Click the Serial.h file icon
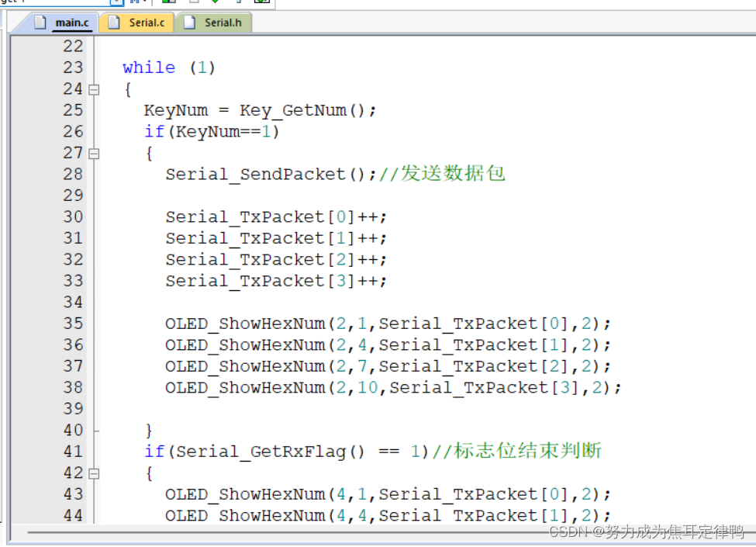756x547 pixels. click(x=190, y=23)
